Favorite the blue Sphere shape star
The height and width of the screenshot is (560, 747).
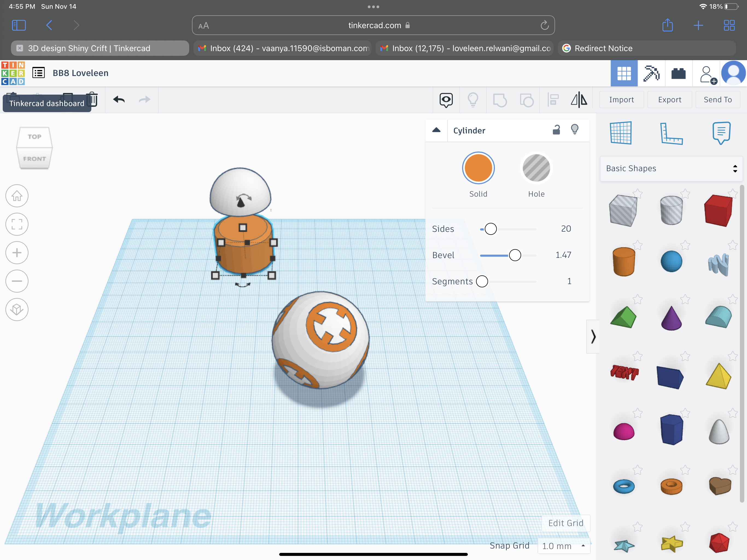click(x=685, y=245)
